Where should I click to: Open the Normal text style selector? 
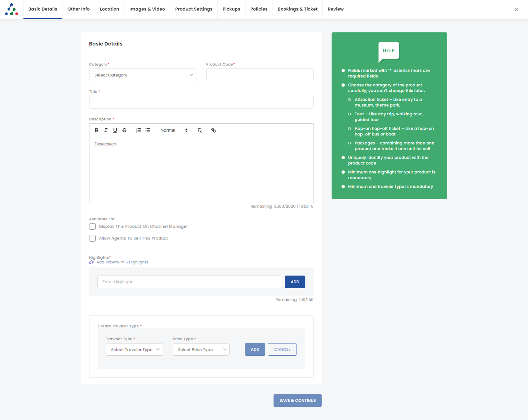[174, 130]
